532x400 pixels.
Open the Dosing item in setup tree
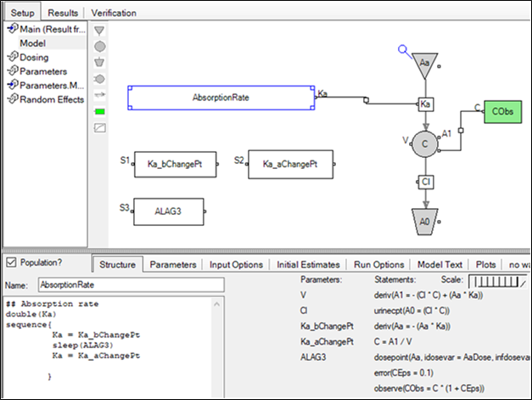pos(34,57)
